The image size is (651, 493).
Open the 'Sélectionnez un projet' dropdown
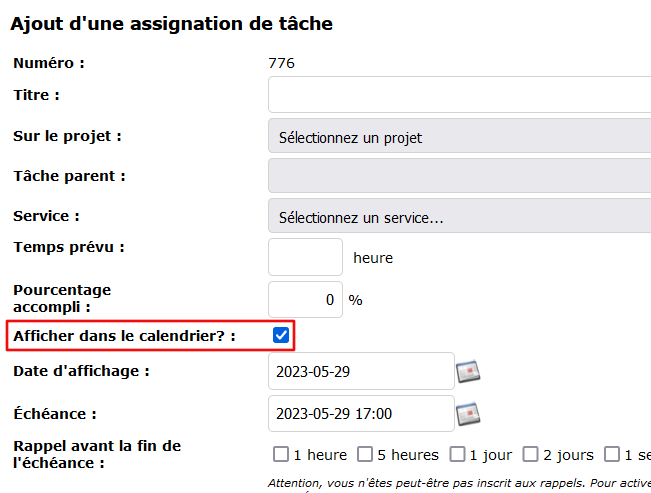click(460, 137)
